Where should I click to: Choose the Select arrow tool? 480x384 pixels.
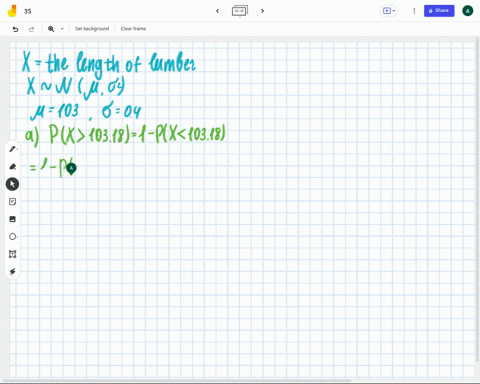click(x=12, y=184)
